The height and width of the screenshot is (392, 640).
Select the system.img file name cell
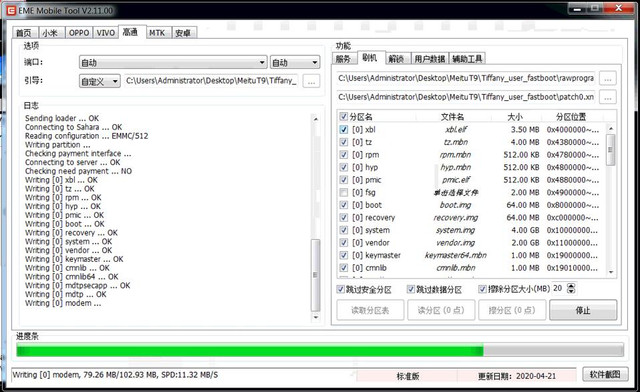coord(456,230)
